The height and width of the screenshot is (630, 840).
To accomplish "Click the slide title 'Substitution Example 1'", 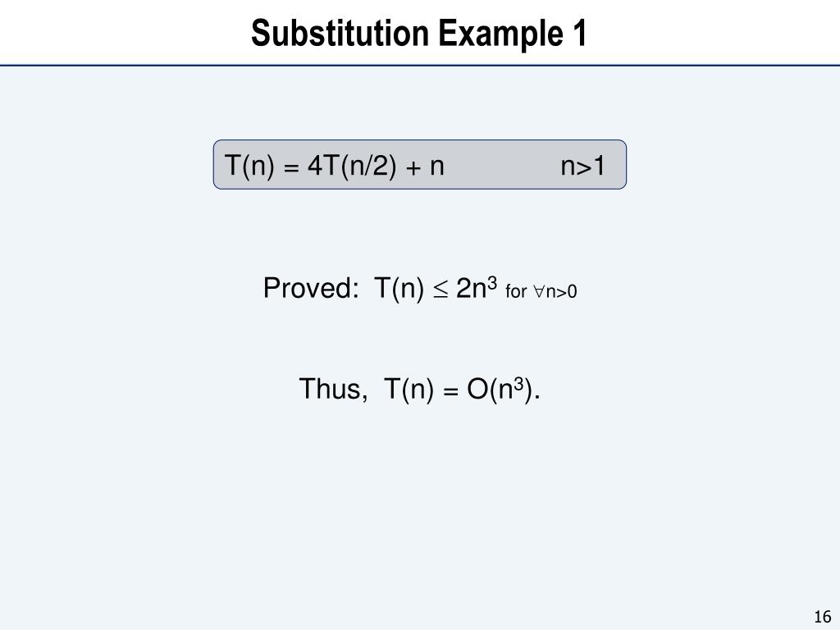I will tap(419, 33).
